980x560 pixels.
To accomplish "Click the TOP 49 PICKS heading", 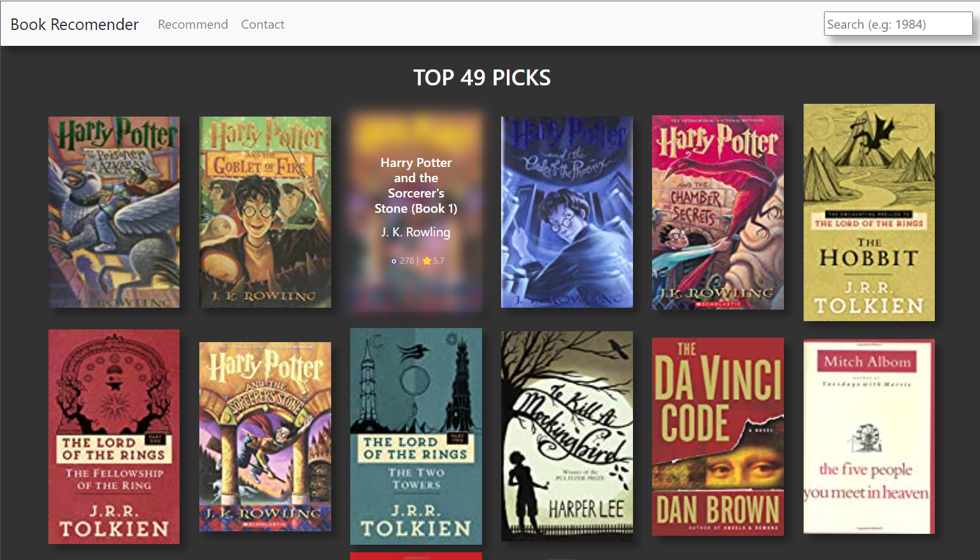I will pos(482,78).
